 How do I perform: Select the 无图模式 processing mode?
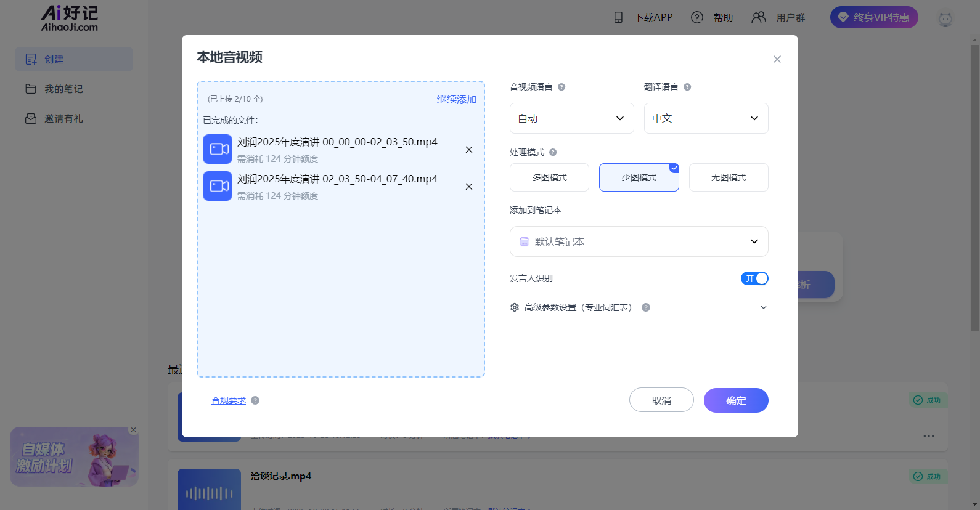tap(728, 177)
